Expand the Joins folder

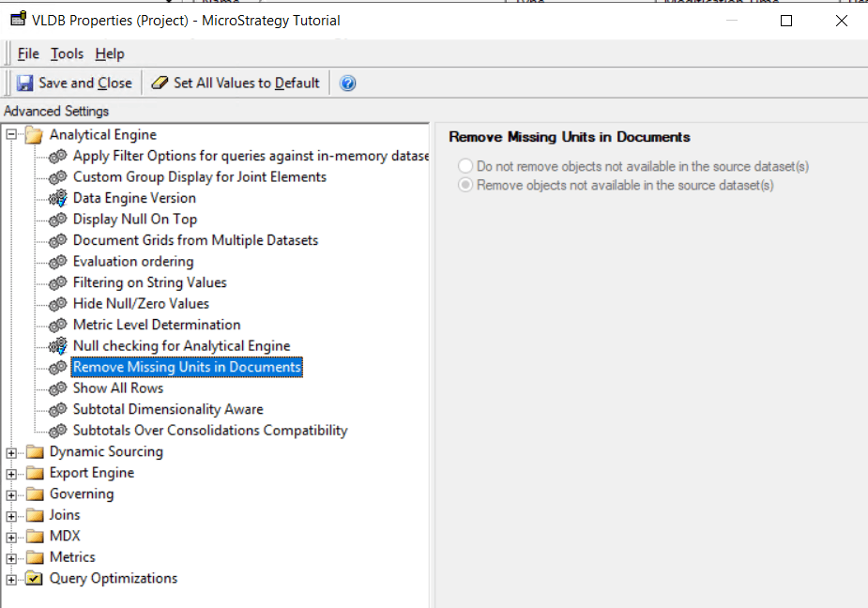point(11,515)
